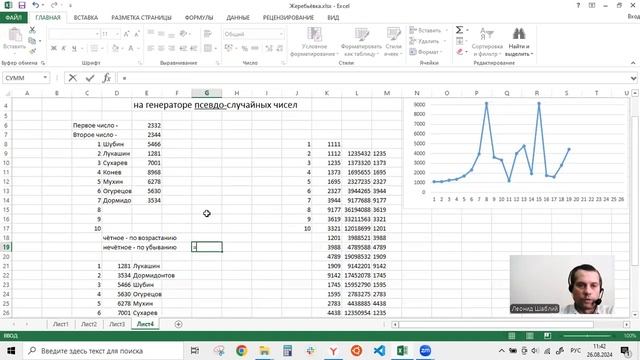Screen dimensions: 640x360
Task: Toggle left text alignment
Action: click(151, 48)
